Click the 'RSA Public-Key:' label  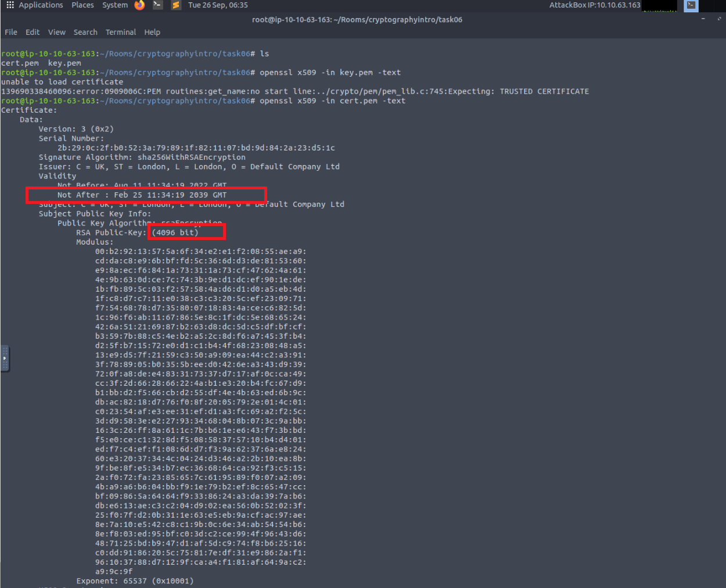coord(112,232)
